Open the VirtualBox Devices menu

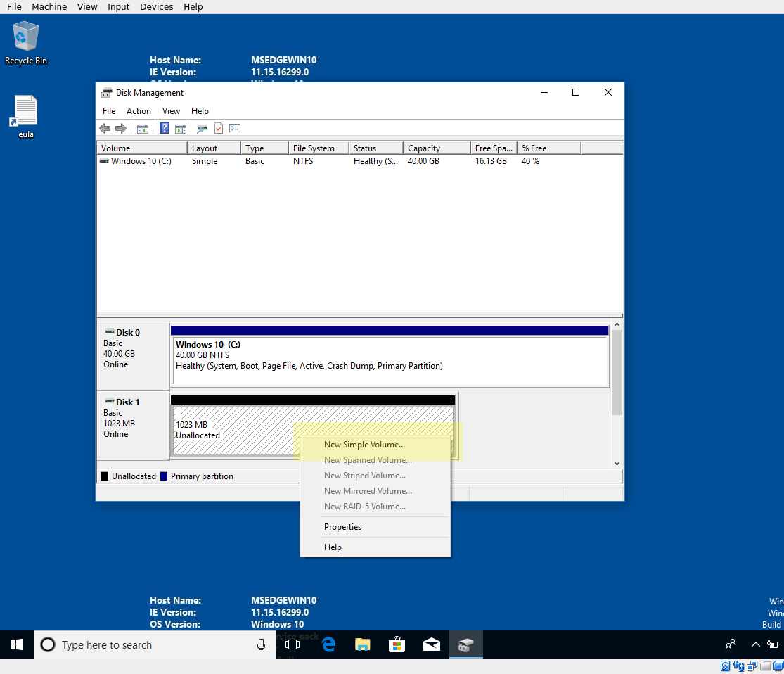coord(157,6)
